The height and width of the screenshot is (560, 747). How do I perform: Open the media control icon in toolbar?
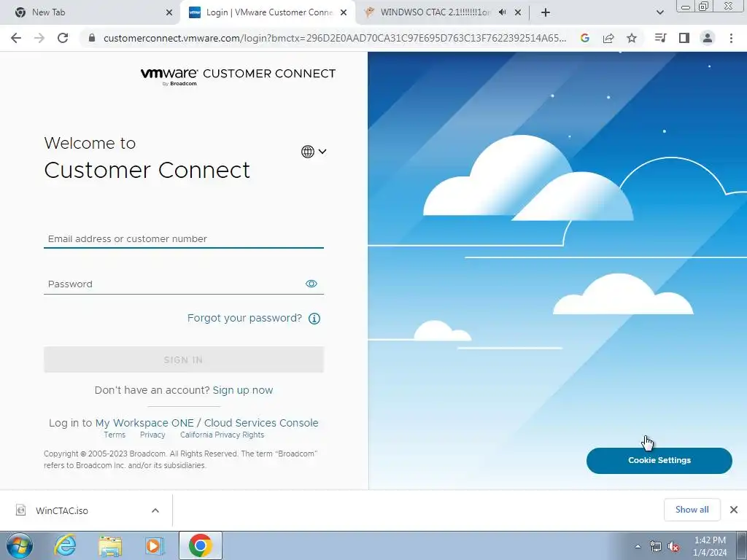(660, 38)
